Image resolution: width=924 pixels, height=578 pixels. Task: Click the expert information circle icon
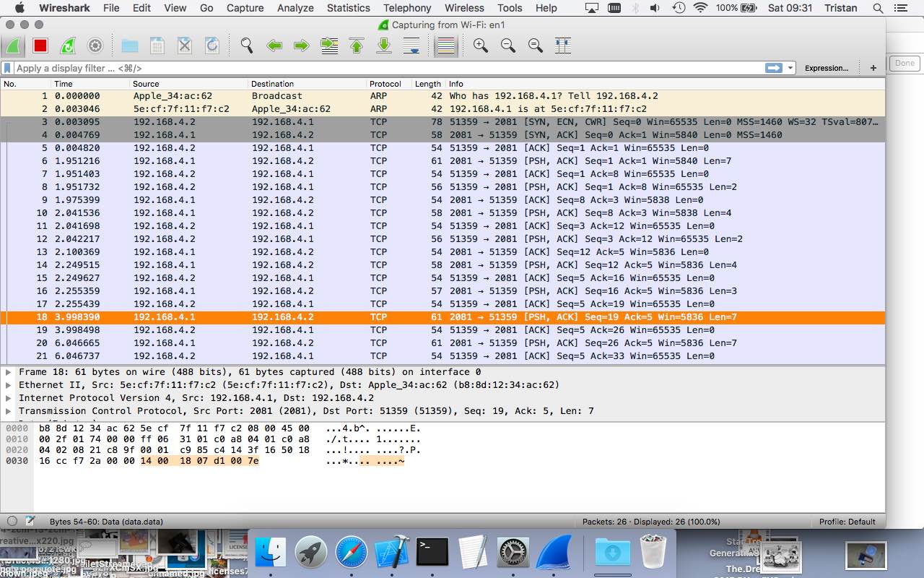(x=12, y=521)
